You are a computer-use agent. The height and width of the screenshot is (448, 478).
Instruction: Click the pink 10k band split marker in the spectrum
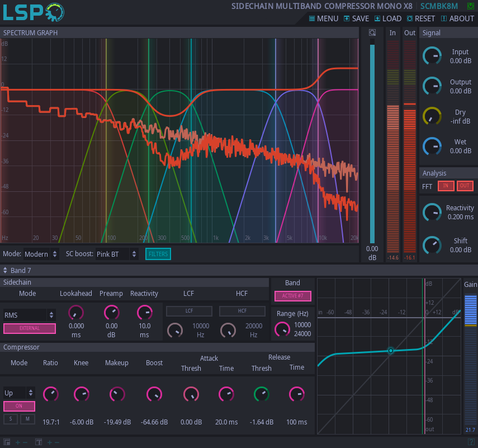click(x=318, y=140)
